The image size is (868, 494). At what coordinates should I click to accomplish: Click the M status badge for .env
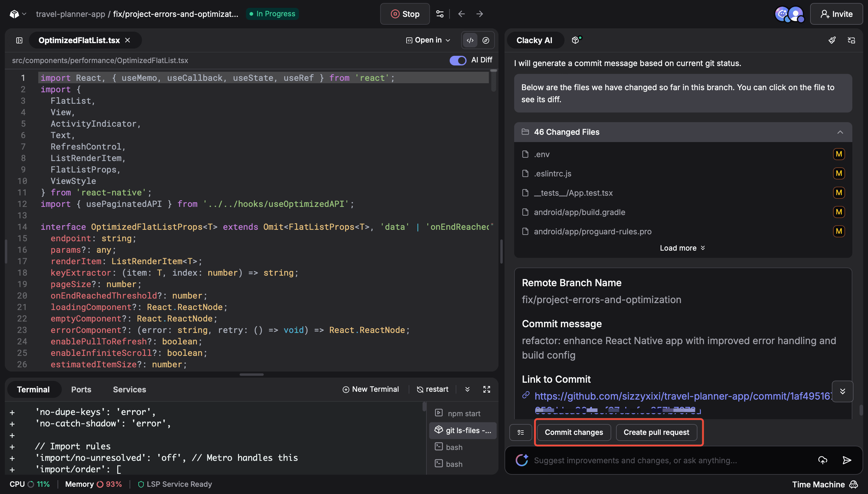pos(839,154)
